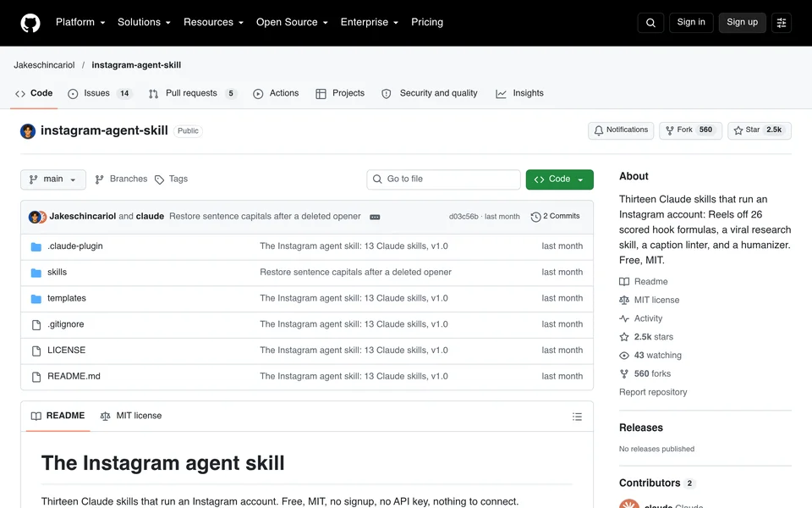The image size is (812, 508).
Task: Select the README tab in file viewer
Action: click(x=58, y=416)
